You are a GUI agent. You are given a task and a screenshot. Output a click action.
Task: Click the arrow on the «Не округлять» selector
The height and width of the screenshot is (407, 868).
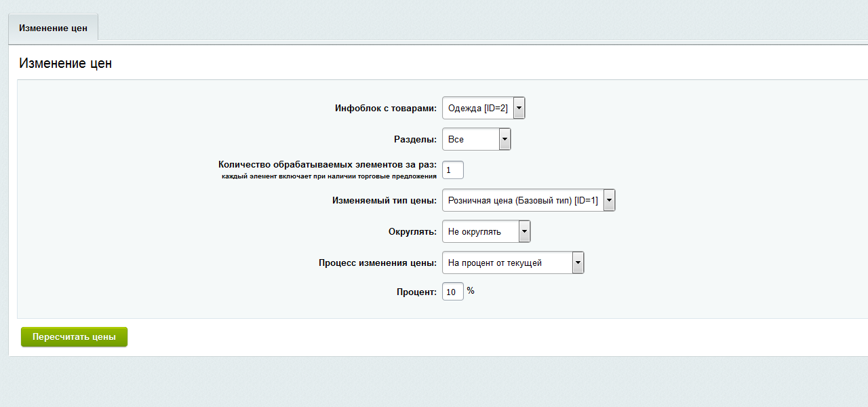(x=524, y=231)
